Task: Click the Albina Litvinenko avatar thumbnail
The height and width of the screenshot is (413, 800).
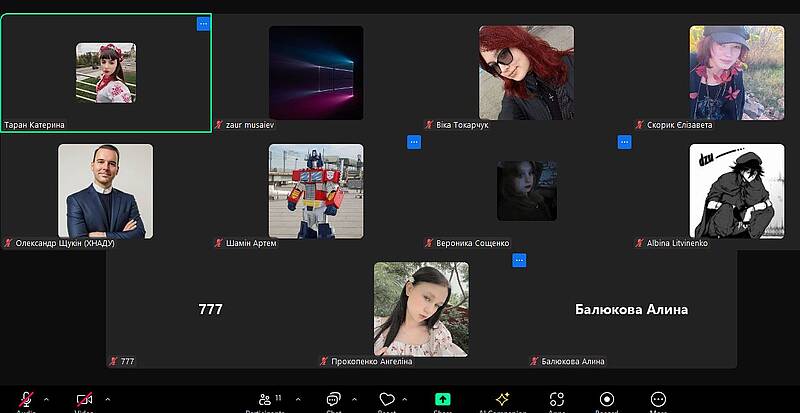Action: pos(737,191)
